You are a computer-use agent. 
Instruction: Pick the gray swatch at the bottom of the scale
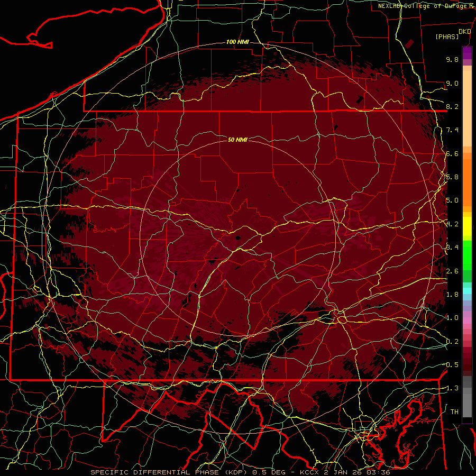click(x=467, y=405)
